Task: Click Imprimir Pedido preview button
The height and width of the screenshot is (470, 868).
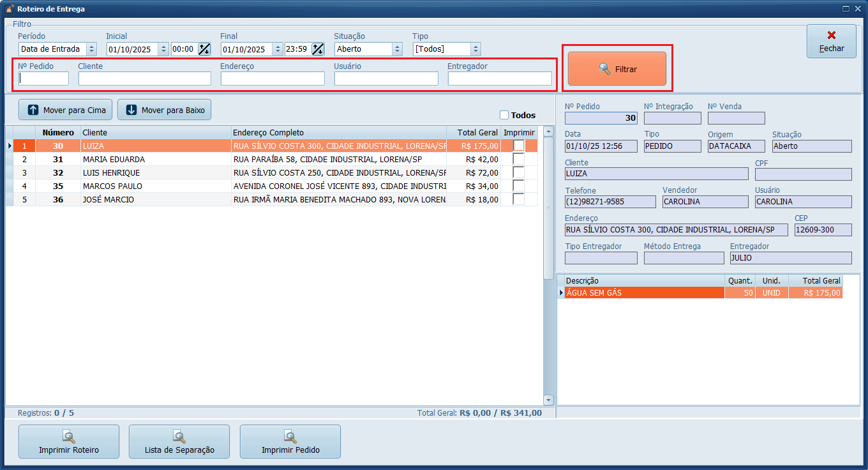Action: [x=290, y=442]
